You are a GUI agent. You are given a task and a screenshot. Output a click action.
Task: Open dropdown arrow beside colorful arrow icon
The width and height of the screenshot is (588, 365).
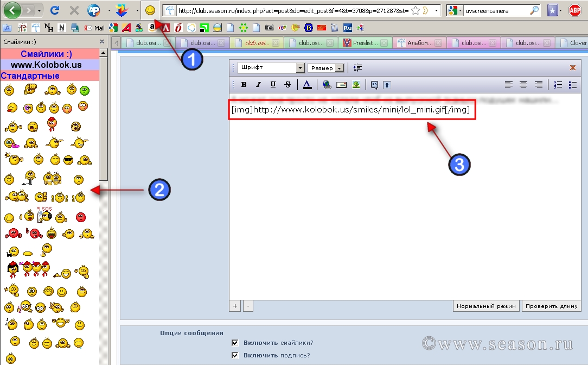(x=137, y=10)
